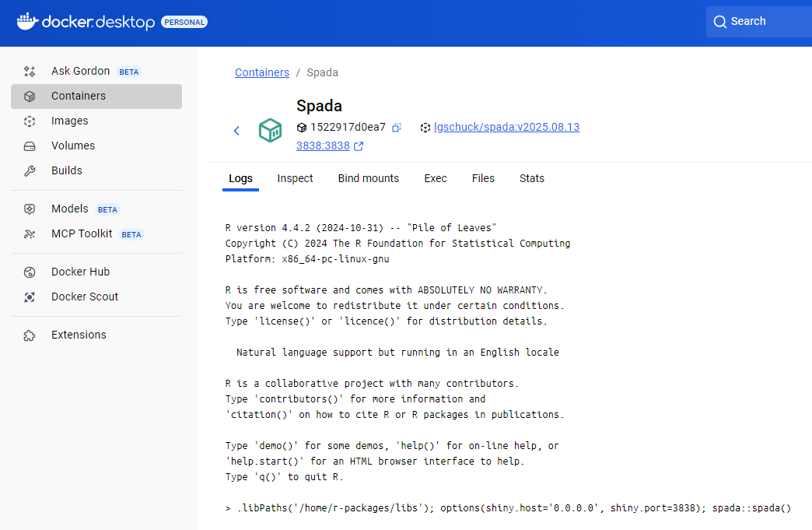This screenshot has height=530, width=812.
Task: Copy container ID 1522917d0ea7
Action: (397, 128)
